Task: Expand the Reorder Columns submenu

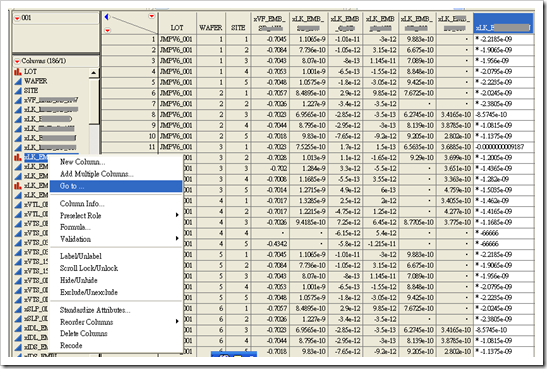Action: (116, 322)
